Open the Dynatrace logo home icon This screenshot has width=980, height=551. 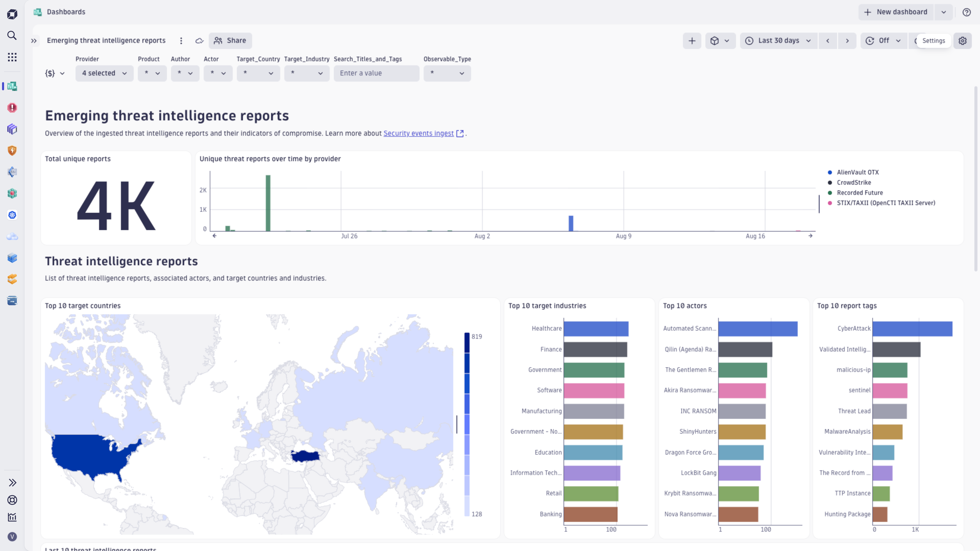tap(12, 14)
